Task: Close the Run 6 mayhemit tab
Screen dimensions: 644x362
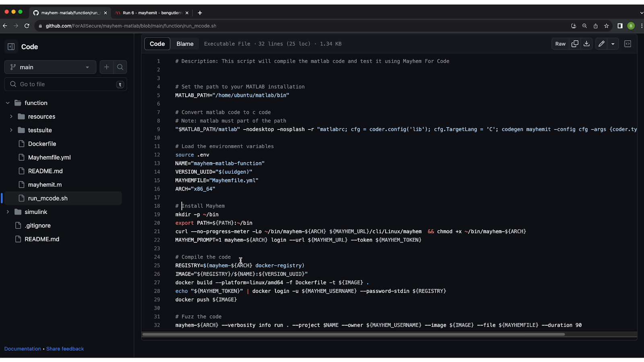Action: click(x=187, y=13)
